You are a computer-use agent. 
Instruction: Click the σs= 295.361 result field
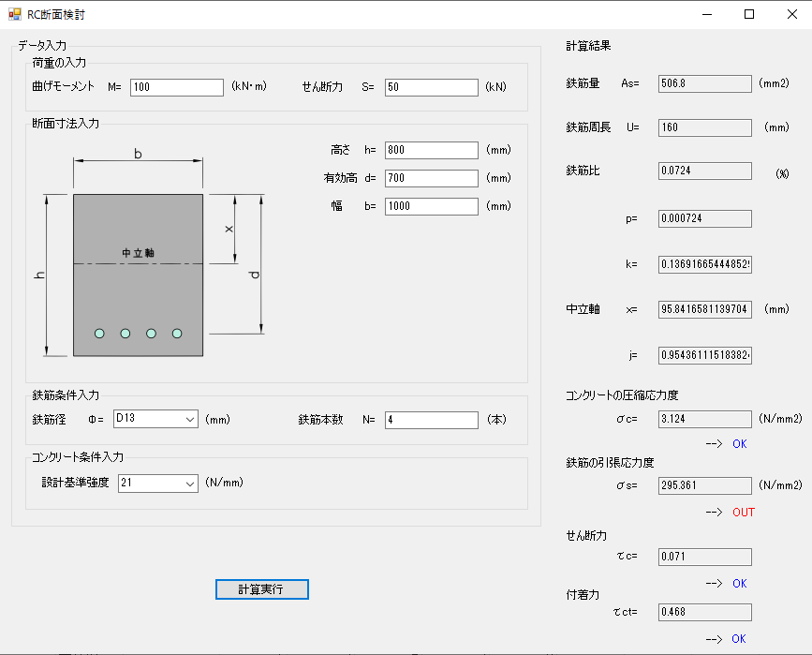point(705,485)
